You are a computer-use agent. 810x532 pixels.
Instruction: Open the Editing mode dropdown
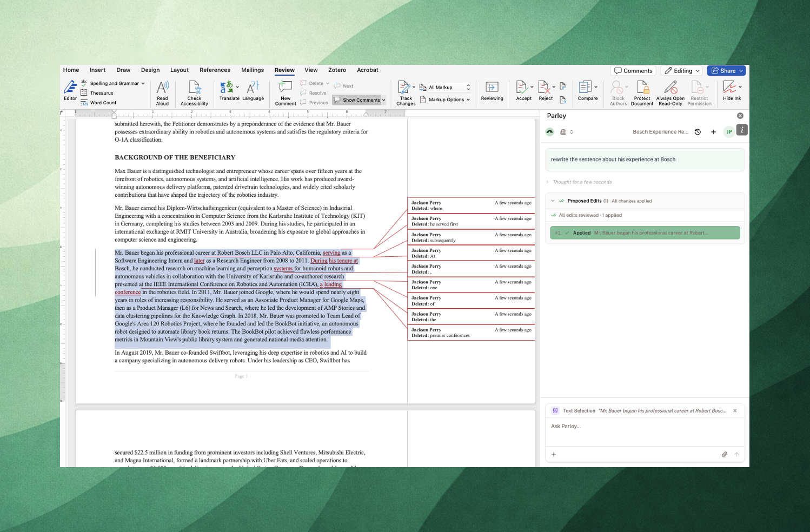[x=682, y=71]
